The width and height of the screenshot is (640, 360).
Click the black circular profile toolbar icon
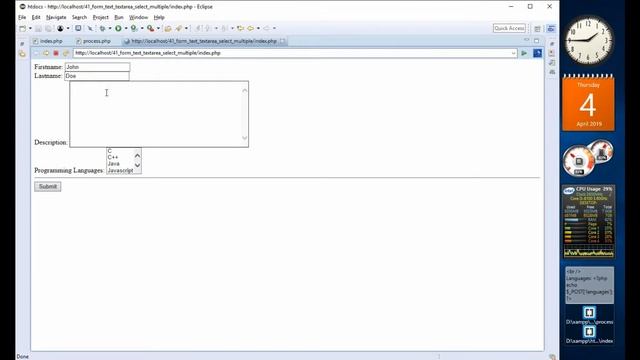click(x=60, y=29)
